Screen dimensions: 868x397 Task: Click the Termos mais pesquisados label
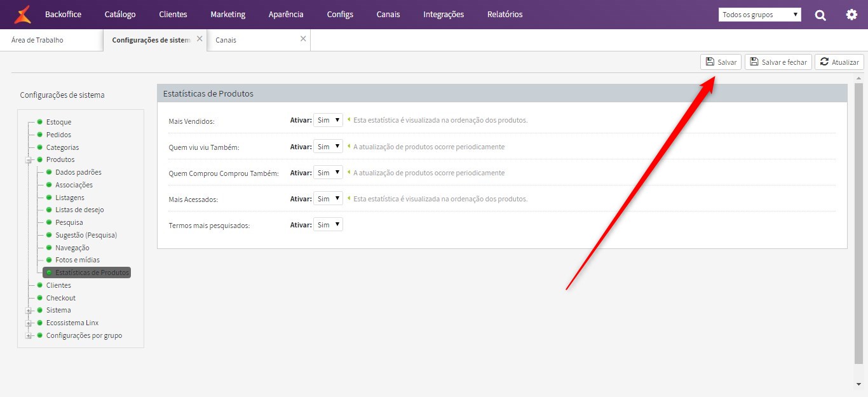coord(209,225)
